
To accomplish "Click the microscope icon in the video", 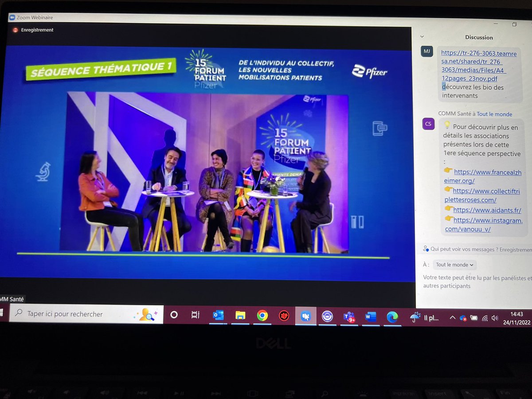I will tap(43, 172).
